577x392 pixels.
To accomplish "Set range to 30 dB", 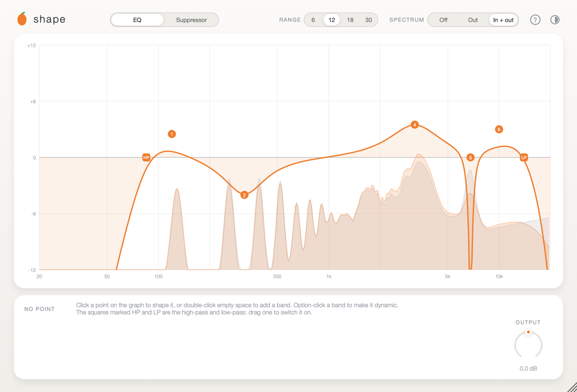I will click(368, 20).
